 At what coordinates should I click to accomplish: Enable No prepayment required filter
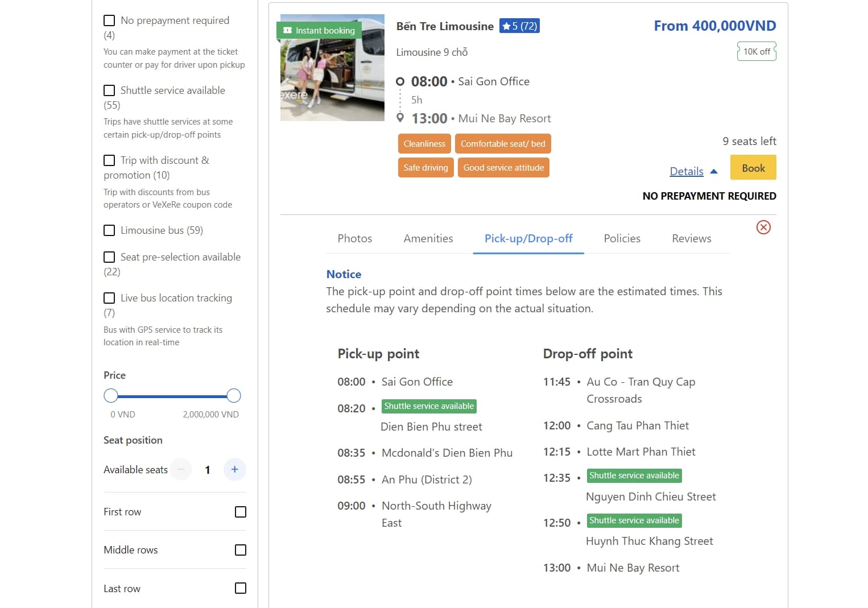pyautogui.click(x=109, y=20)
